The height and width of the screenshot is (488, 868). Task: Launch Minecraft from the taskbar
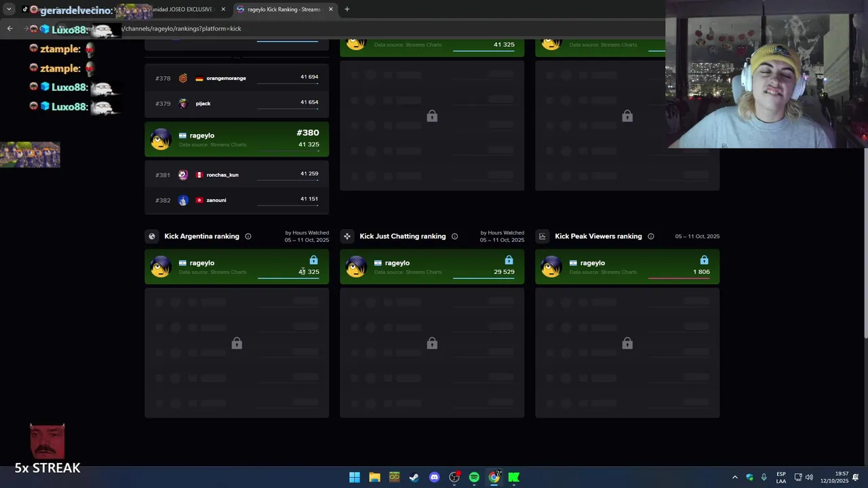pos(394,477)
